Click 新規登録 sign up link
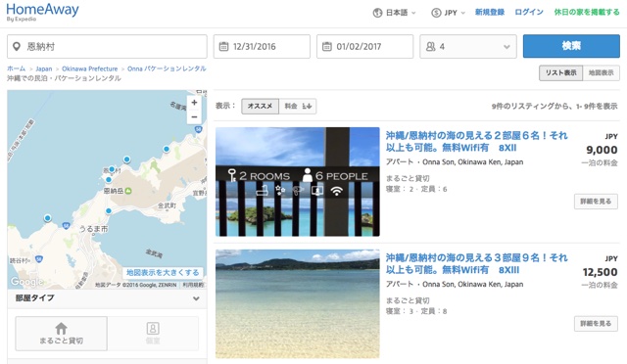The width and height of the screenshot is (627, 364). tap(490, 13)
